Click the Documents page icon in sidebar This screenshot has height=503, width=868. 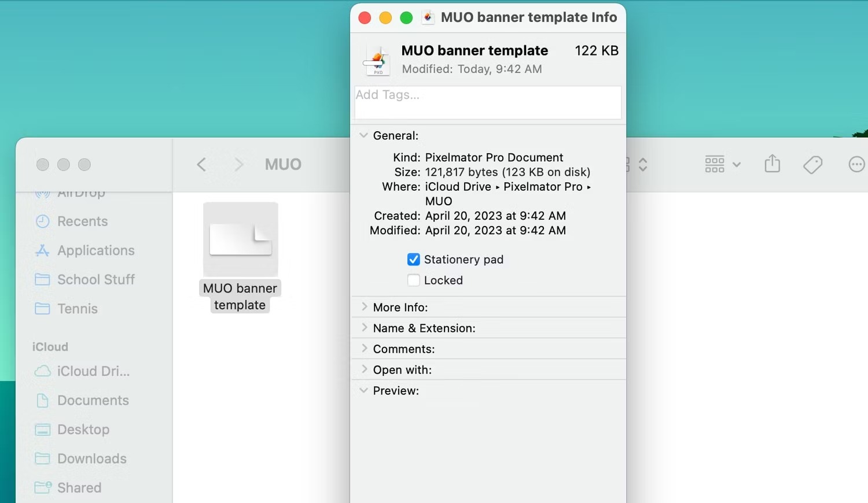[42, 400]
